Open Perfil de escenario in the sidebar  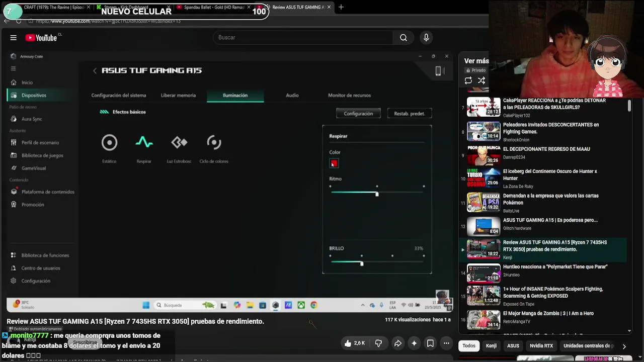(x=40, y=143)
